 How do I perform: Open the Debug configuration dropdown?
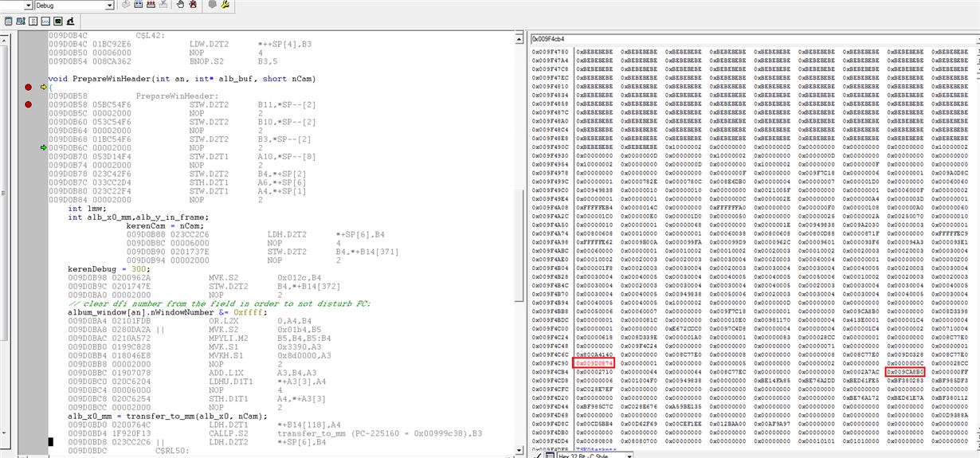pos(109,6)
